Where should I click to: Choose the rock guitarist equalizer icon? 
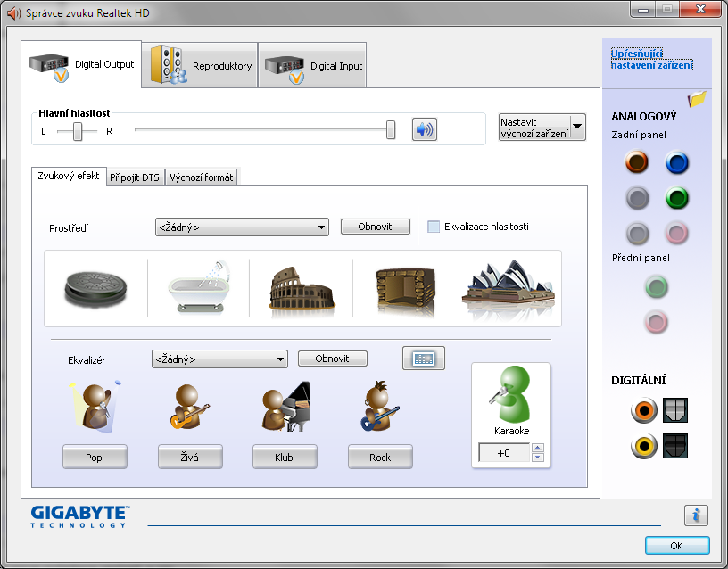380,407
